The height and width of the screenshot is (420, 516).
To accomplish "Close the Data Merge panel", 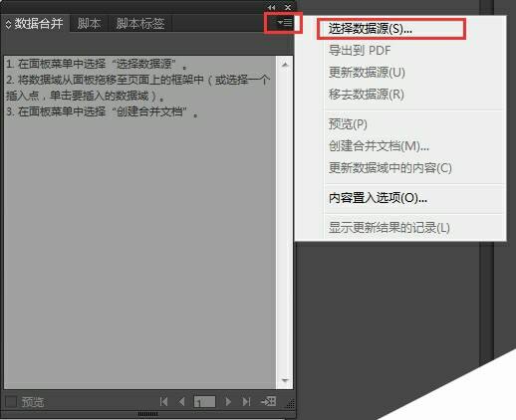I will (x=288, y=7).
